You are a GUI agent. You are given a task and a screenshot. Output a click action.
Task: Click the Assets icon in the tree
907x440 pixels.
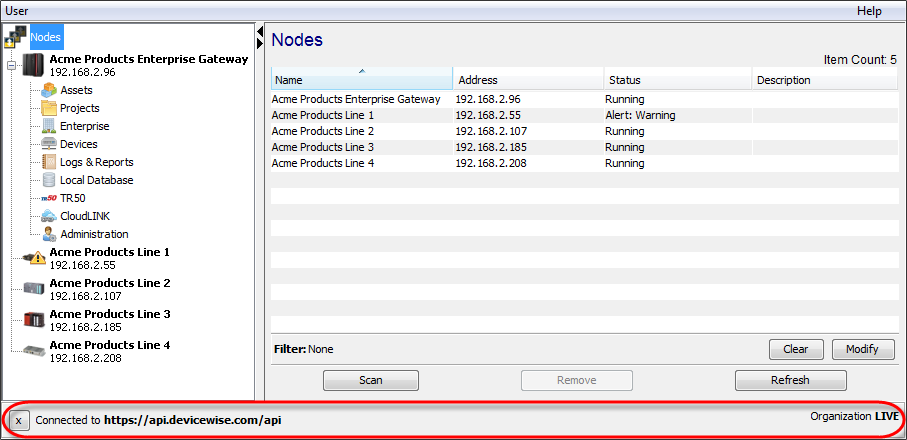coord(49,90)
